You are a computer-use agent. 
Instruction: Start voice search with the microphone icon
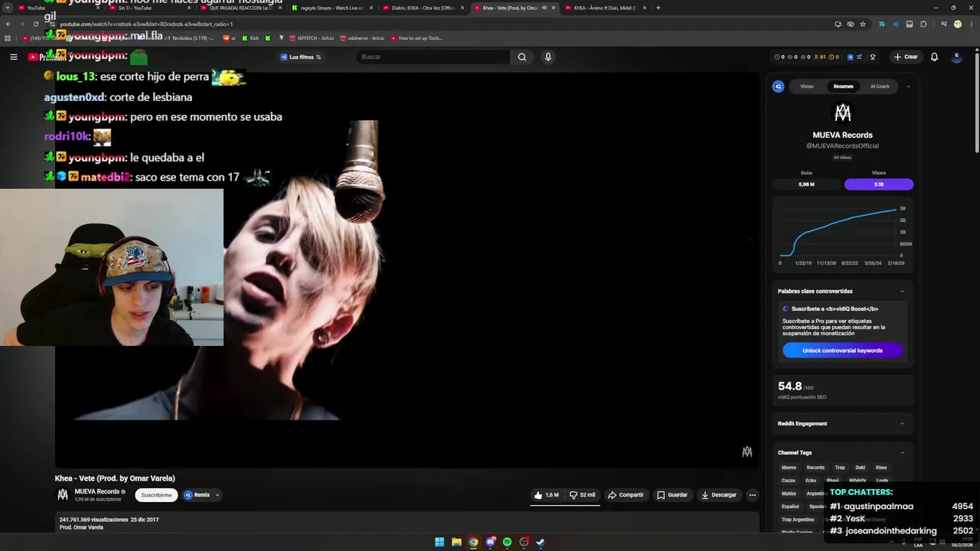(547, 57)
